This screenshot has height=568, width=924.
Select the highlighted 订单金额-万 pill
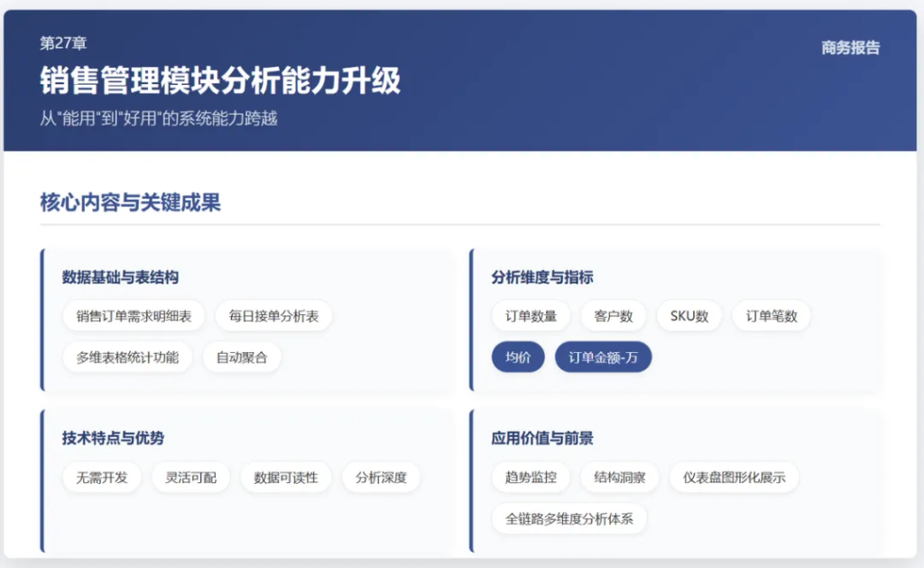tap(603, 358)
